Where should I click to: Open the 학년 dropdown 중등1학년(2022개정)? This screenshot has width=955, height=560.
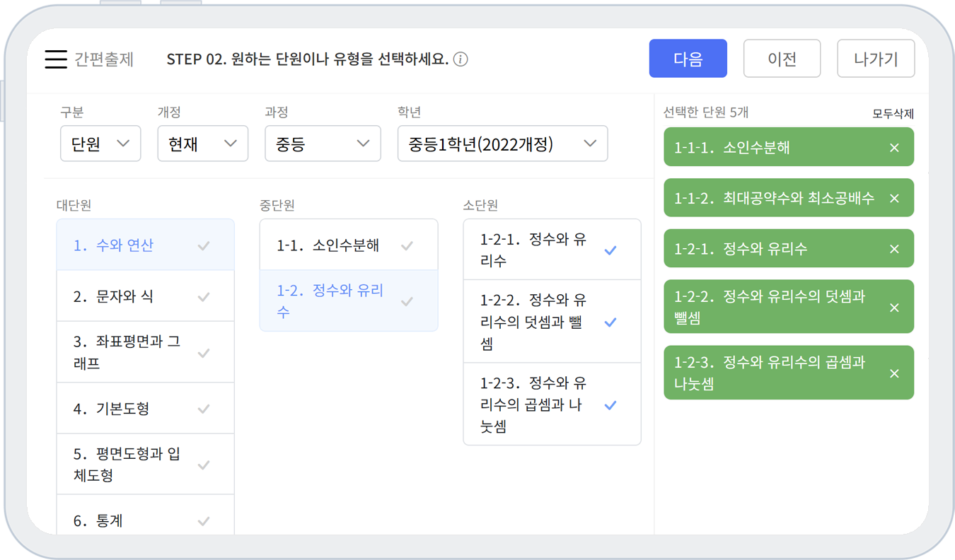[502, 144]
